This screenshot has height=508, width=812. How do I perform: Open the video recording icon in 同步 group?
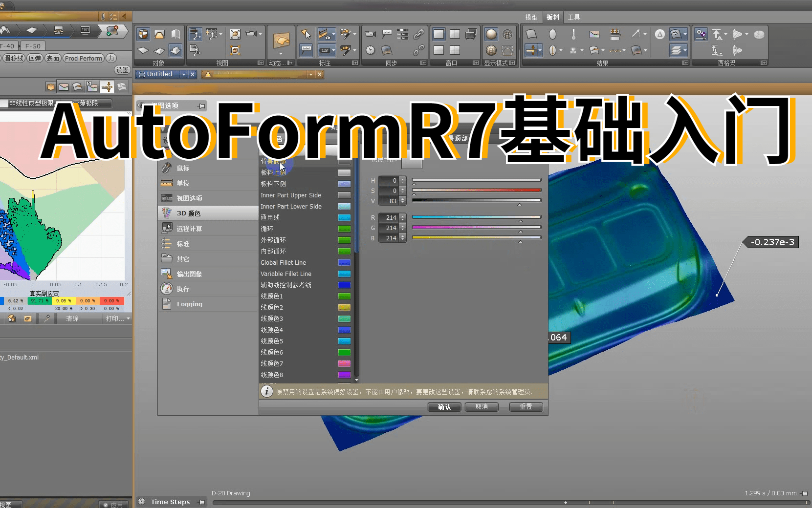(370, 34)
